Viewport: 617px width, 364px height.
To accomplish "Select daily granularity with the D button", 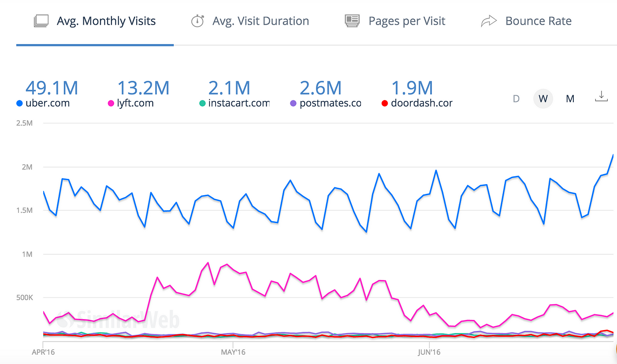I will (x=516, y=99).
